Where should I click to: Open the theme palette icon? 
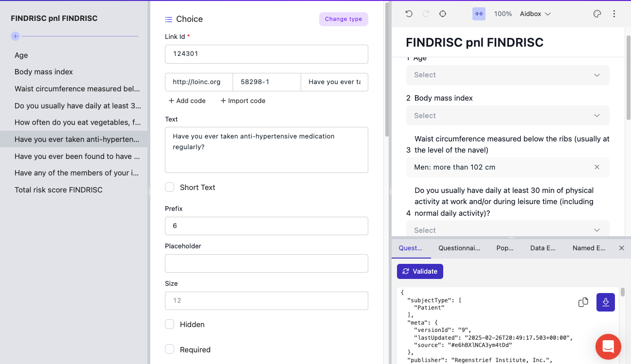pyautogui.click(x=597, y=14)
